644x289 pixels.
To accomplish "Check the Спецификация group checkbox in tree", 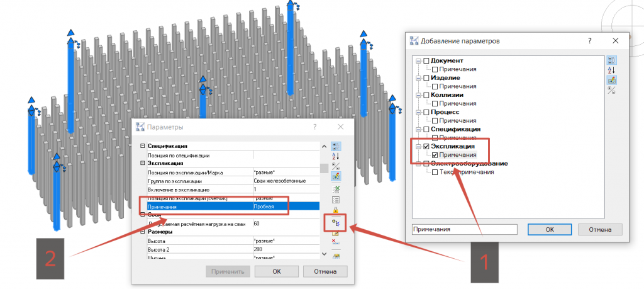I will coord(426,130).
